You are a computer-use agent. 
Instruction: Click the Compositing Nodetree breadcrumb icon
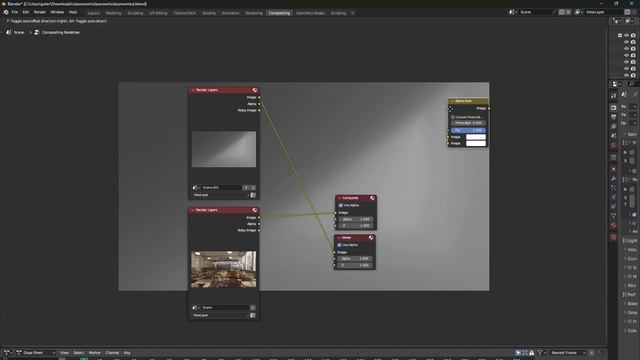pyautogui.click(x=37, y=32)
